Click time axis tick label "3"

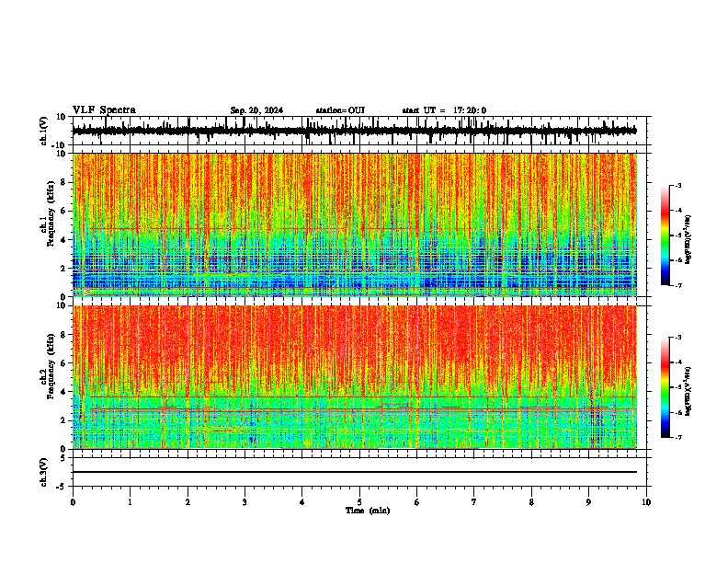[x=245, y=502]
